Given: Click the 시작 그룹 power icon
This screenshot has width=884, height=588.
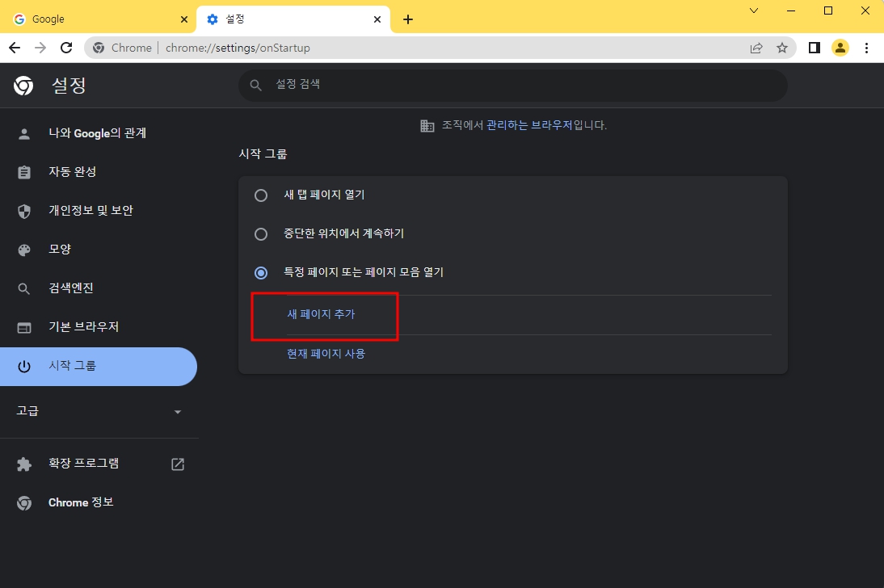Looking at the screenshot, I should click(23, 366).
